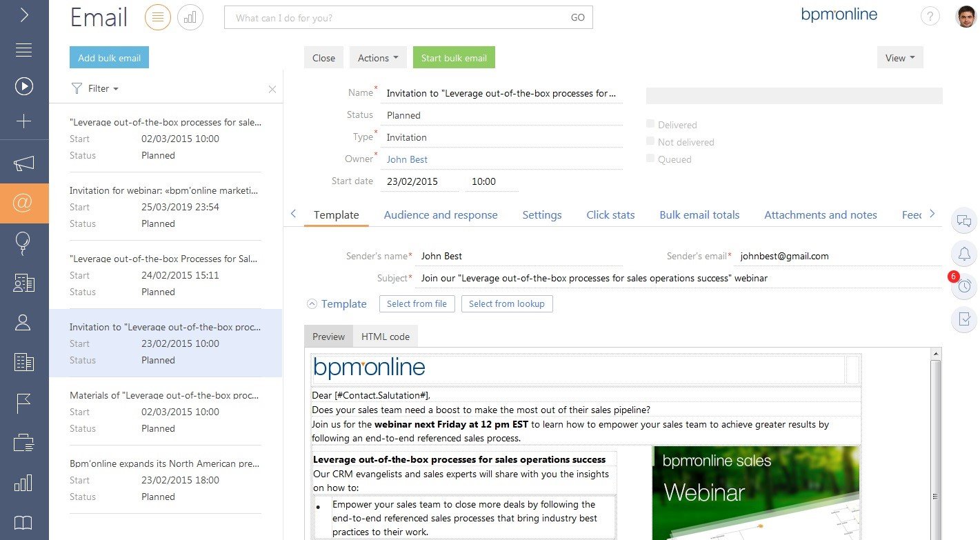Open the person contacts section icon
The height and width of the screenshot is (540, 980).
coord(24,322)
